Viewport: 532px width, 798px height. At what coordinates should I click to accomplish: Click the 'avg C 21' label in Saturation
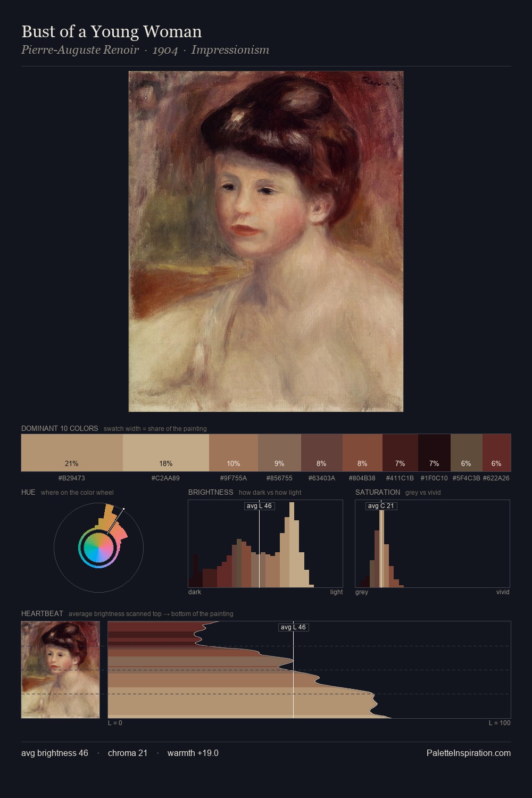pyautogui.click(x=381, y=506)
